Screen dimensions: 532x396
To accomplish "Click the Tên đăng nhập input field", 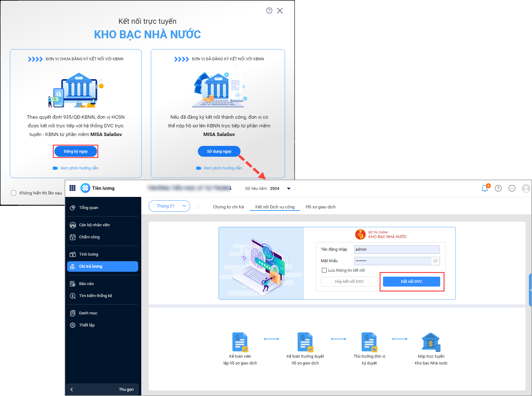I will 397,249.
